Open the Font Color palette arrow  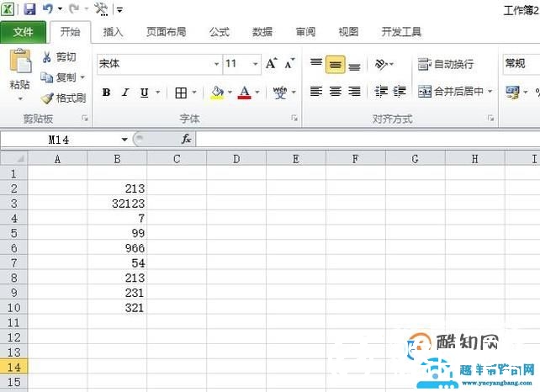[x=257, y=93]
